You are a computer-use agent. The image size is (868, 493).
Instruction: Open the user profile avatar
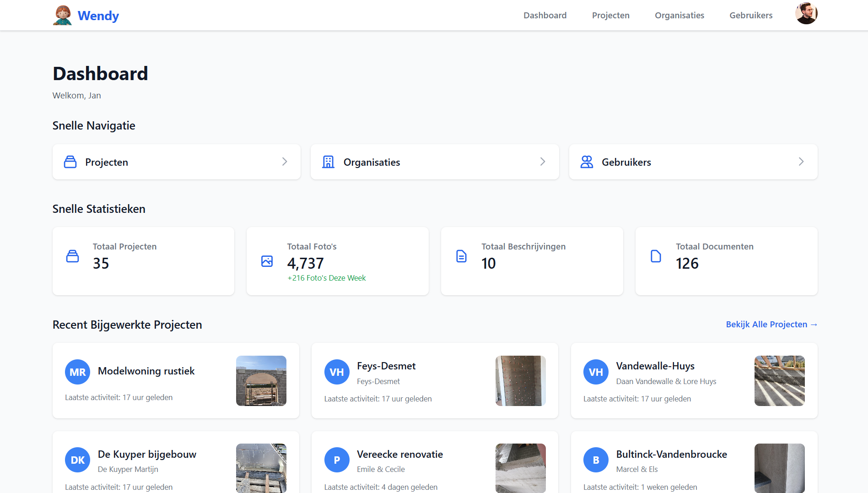(806, 13)
